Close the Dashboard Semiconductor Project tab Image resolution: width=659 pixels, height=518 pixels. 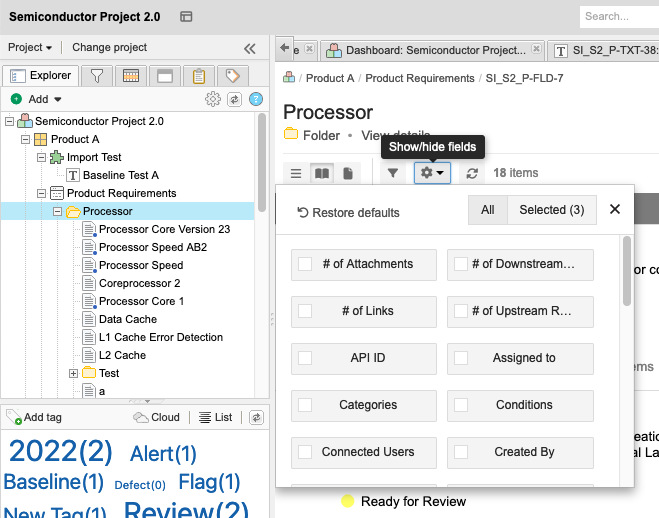click(536, 49)
